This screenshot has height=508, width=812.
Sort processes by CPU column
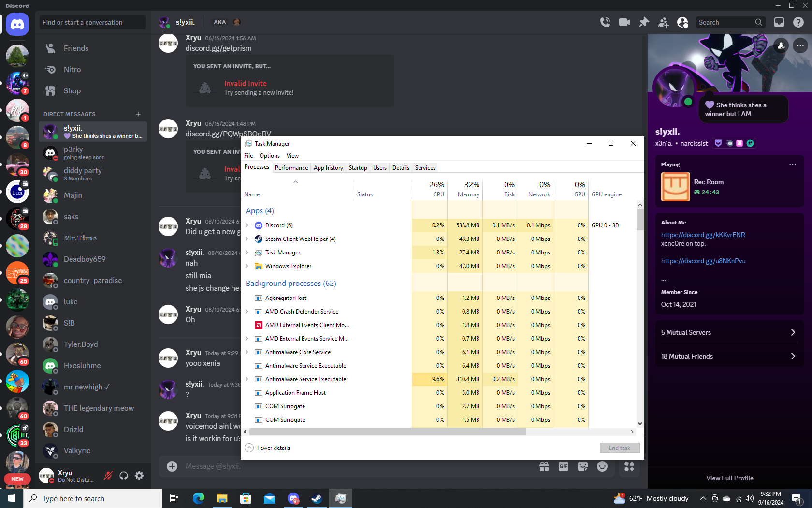point(430,189)
